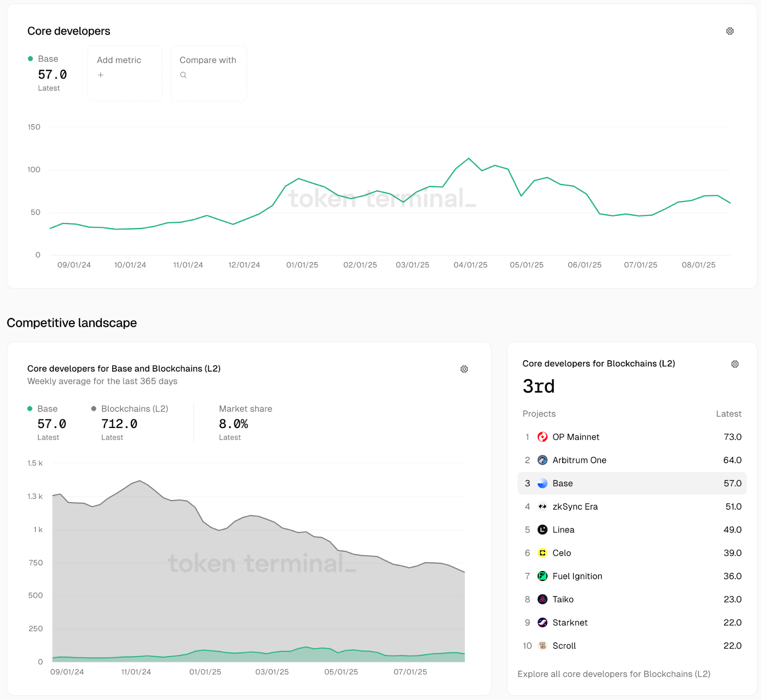Select the Celo row in projects list
The height and width of the screenshot is (700, 761).
click(632, 553)
